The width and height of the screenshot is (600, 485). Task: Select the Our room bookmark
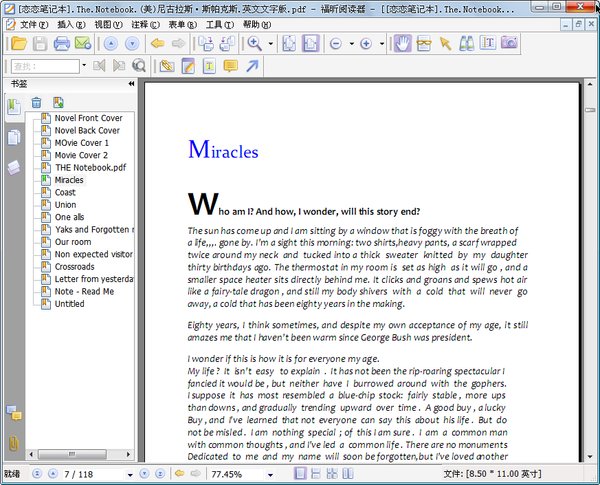pyautogui.click(x=73, y=242)
